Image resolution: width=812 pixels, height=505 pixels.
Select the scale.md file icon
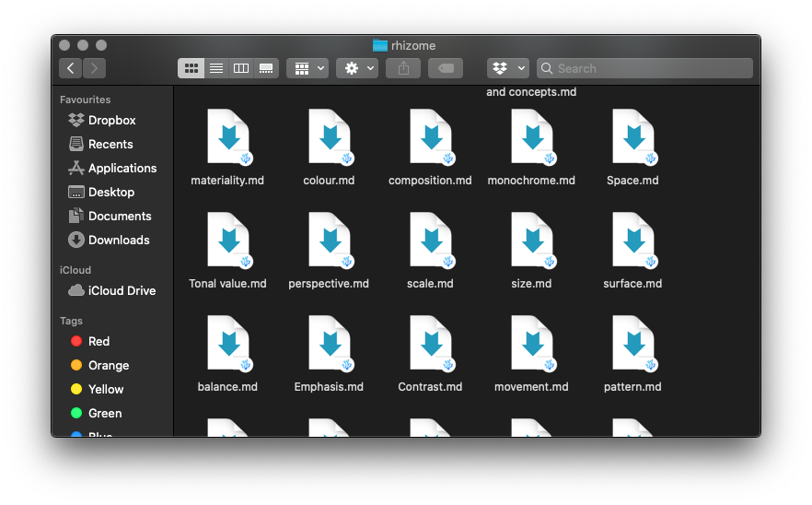[431, 241]
